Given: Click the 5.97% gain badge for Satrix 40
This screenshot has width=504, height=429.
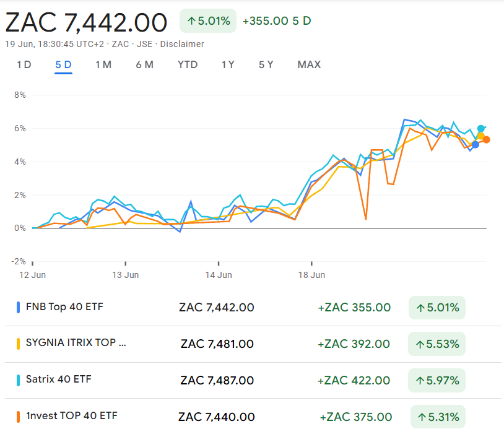Looking at the screenshot, I should (437, 380).
